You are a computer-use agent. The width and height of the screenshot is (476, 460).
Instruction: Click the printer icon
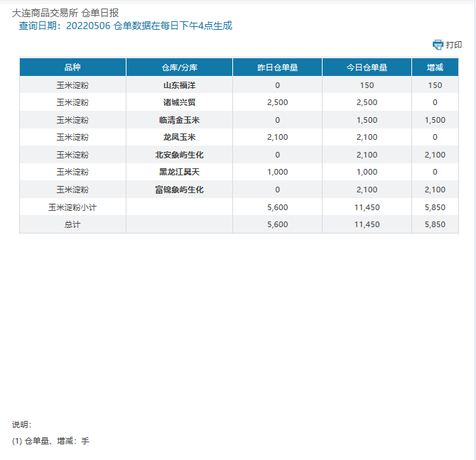point(438,45)
